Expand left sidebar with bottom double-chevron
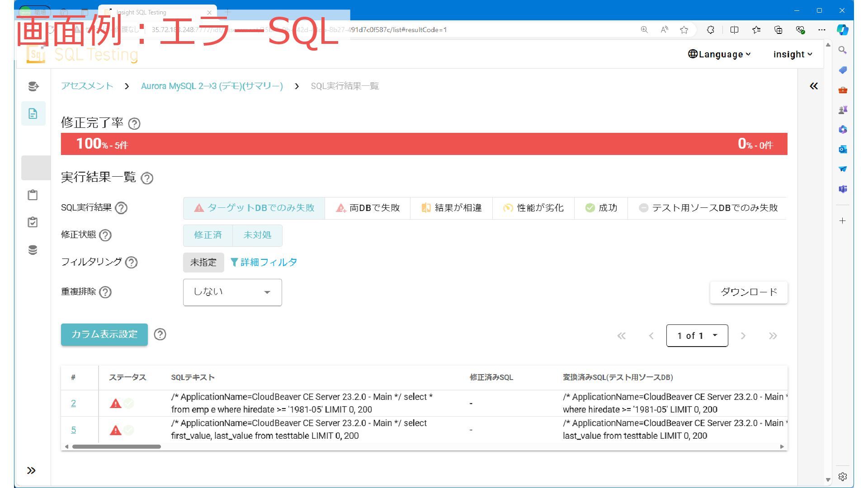This screenshot has height=488, width=868. coord(31,470)
